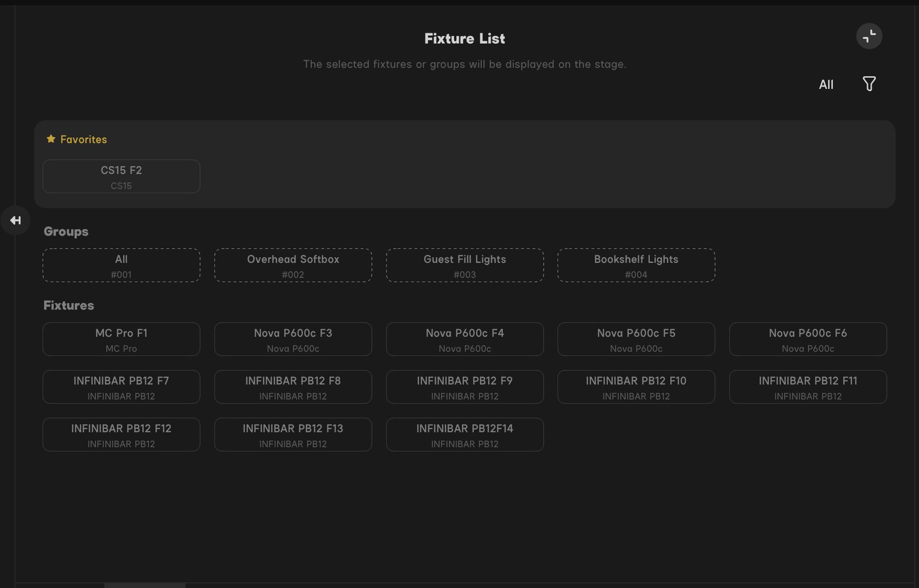Select the Guest Fill Lights group

point(464,265)
